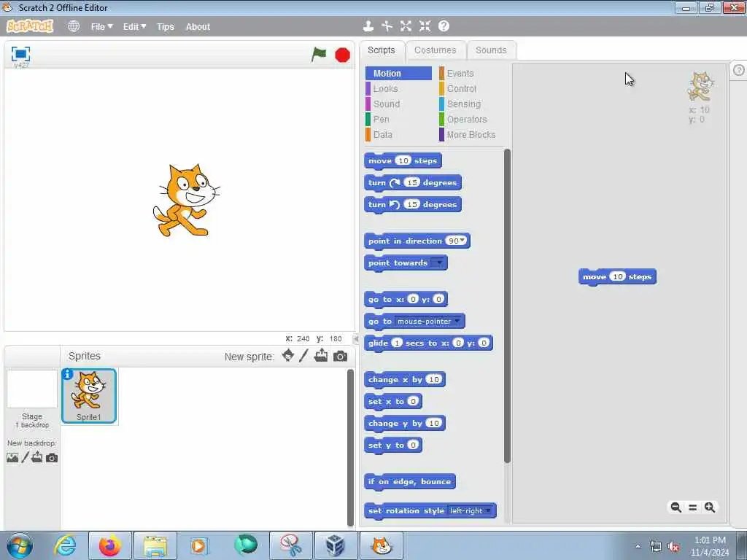Select the Motion block category
The height and width of the screenshot is (560, 747).
[399, 74]
